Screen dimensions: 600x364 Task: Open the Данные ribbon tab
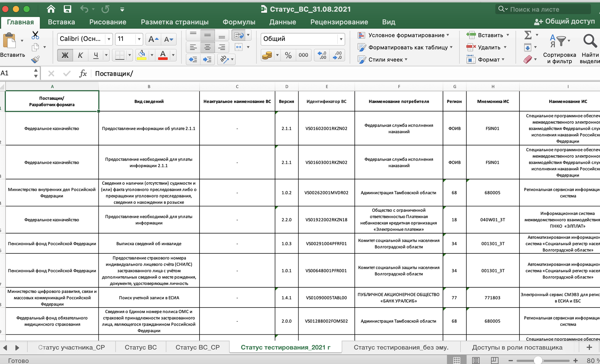(x=282, y=22)
